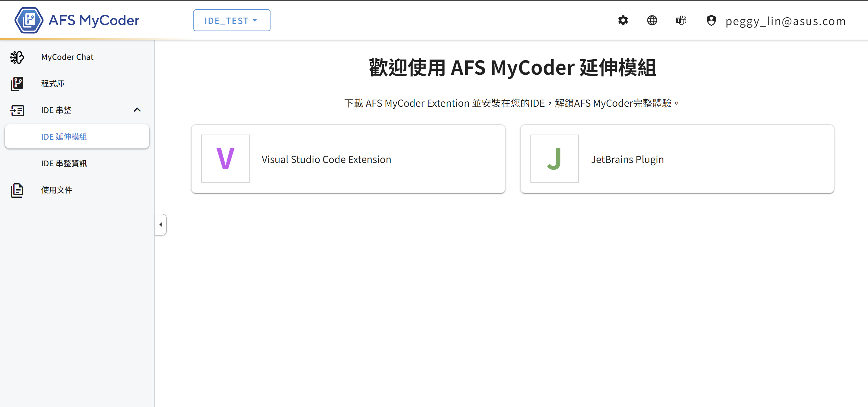Open the IDE_TEST project dropdown
Viewport: 868px width, 407px height.
[x=232, y=20]
